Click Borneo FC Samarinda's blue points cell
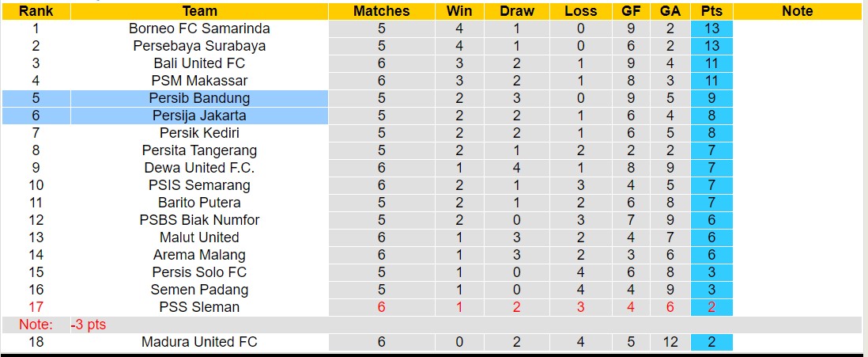 point(711,28)
